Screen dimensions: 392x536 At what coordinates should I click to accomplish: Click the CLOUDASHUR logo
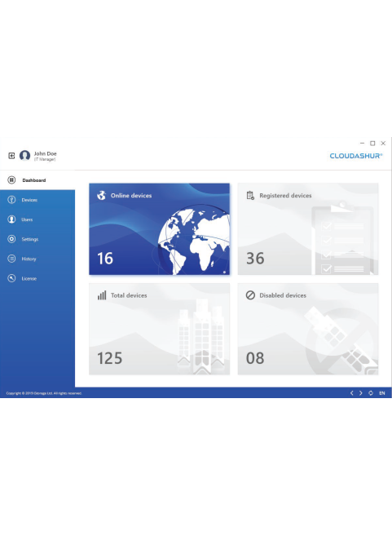(356, 156)
